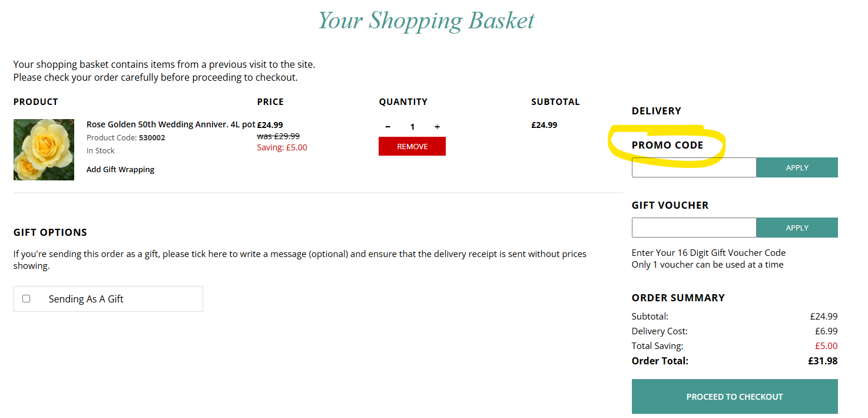Decrease quantity with the minus button

coord(387,127)
